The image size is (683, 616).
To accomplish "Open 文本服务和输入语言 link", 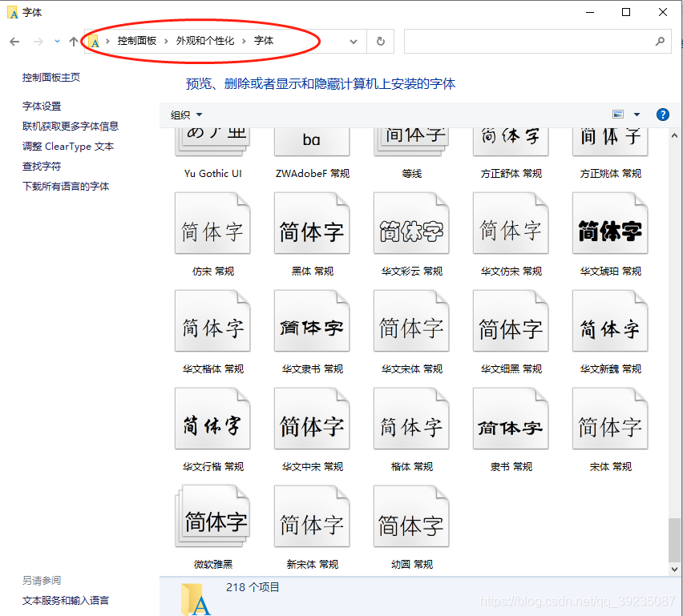I will (66, 600).
